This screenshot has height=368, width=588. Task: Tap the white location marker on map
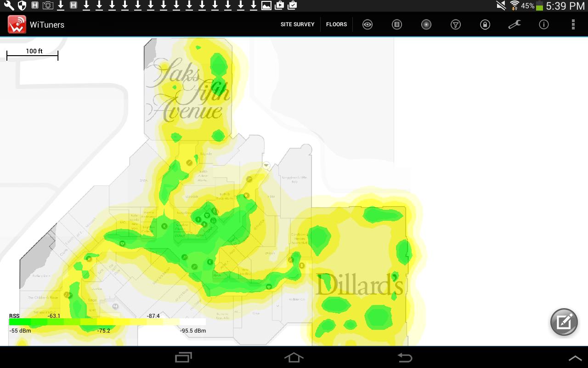click(266, 165)
